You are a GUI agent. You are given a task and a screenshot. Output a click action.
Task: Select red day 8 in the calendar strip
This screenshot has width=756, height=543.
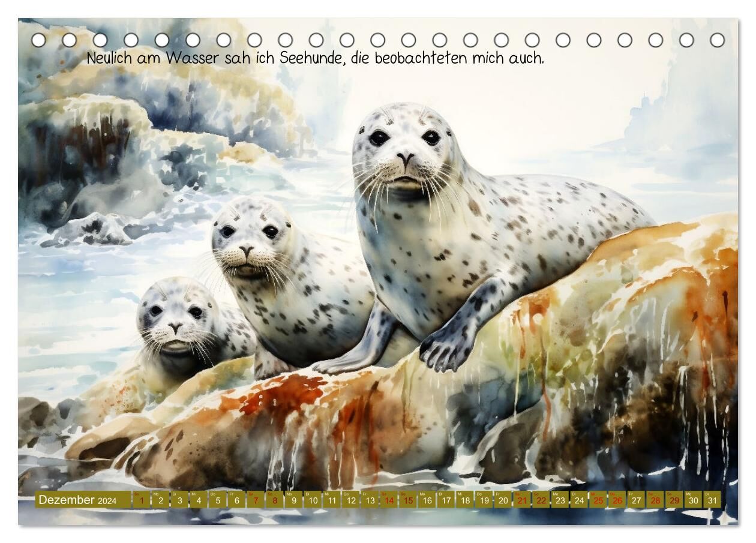point(275,500)
